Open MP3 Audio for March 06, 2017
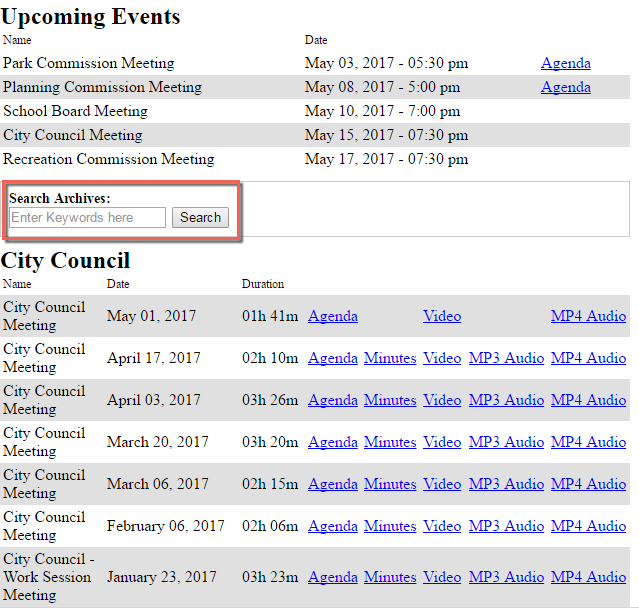The image size is (639, 608). point(507,484)
